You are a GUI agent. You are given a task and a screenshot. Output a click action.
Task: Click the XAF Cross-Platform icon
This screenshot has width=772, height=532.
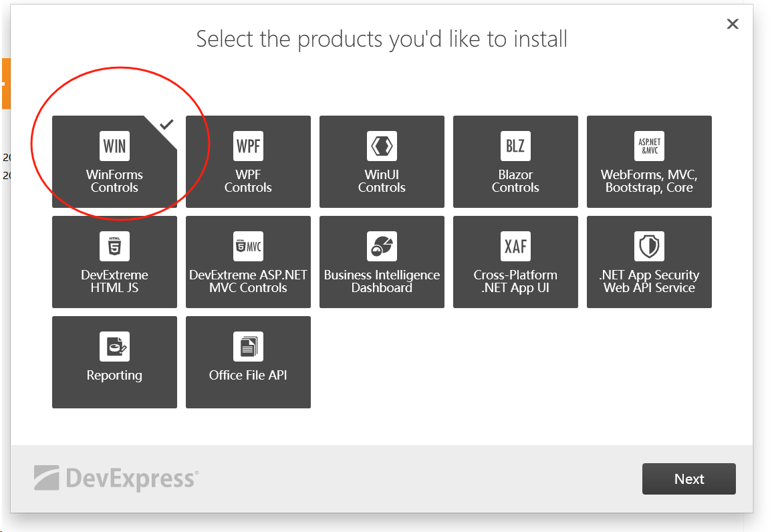515,246
